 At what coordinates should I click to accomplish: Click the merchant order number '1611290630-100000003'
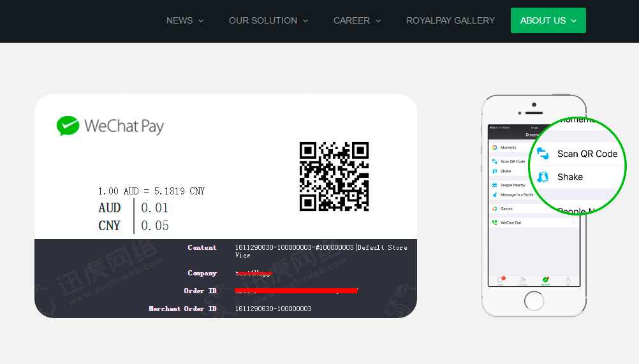pyautogui.click(x=274, y=309)
